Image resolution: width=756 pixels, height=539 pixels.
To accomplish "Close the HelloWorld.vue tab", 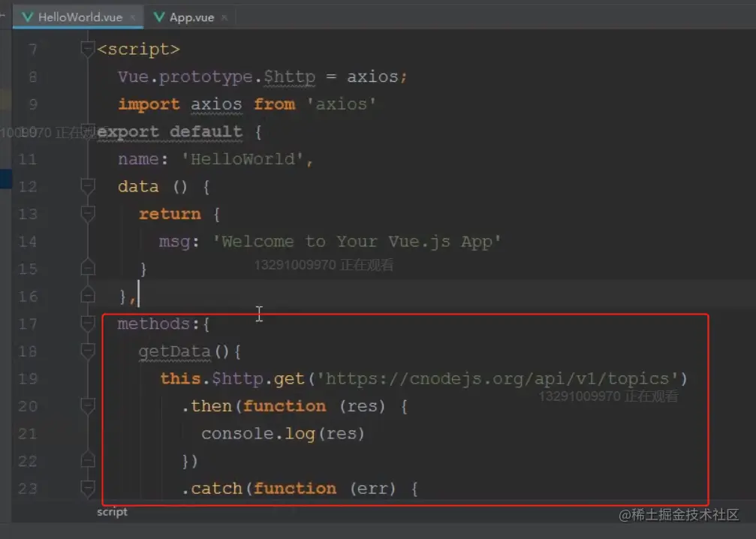I will [x=133, y=18].
